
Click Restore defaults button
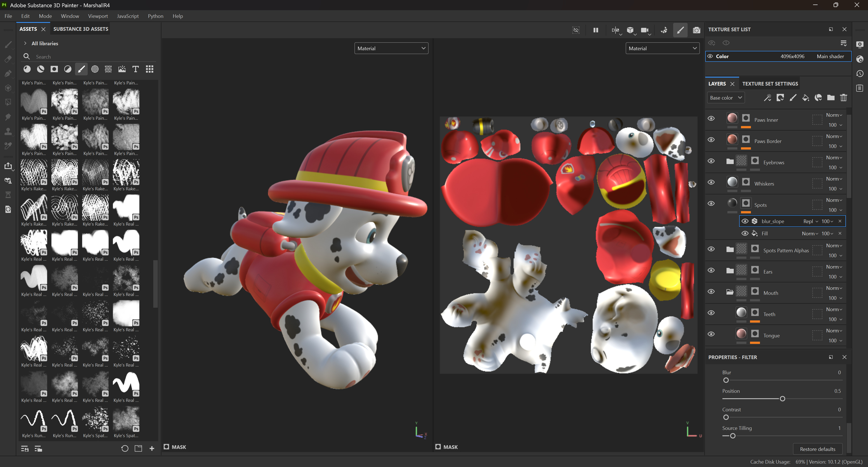click(x=817, y=449)
